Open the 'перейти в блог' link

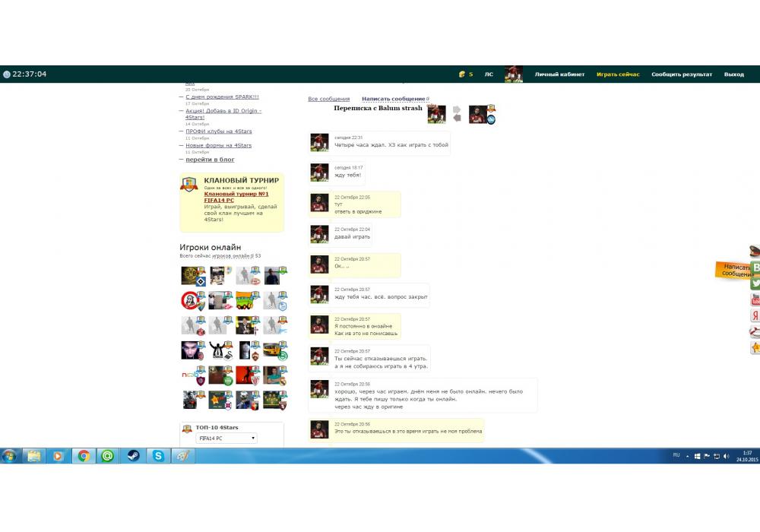[210, 160]
